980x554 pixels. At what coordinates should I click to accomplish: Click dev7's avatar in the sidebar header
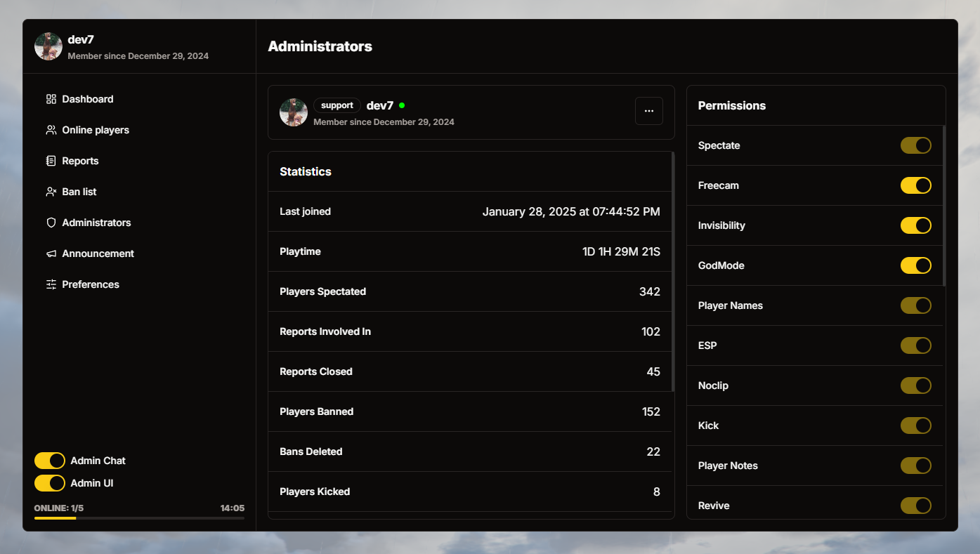point(48,46)
